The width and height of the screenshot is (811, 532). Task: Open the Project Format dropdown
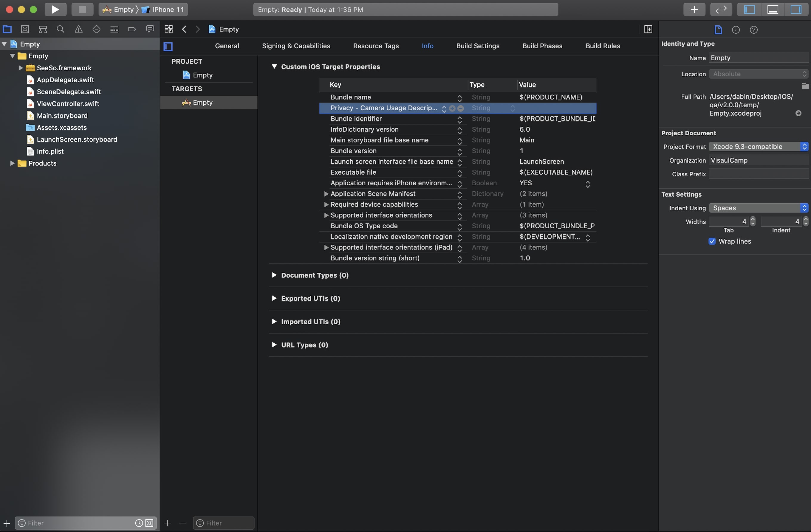point(759,147)
